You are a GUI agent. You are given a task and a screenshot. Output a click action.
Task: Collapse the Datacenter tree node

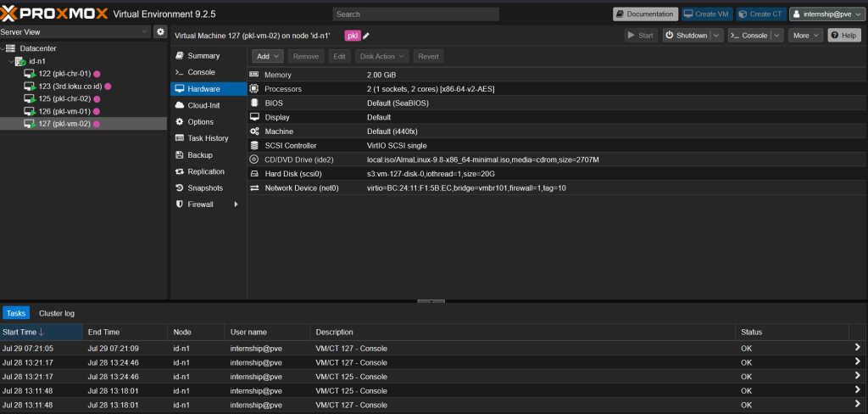[x=3, y=48]
